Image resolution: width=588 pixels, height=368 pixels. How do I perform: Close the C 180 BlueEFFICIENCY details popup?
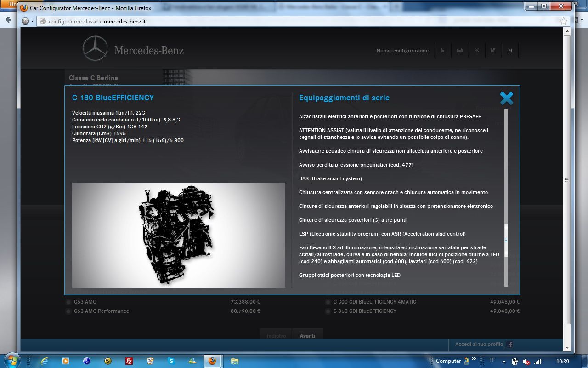pyautogui.click(x=506, y=98)
